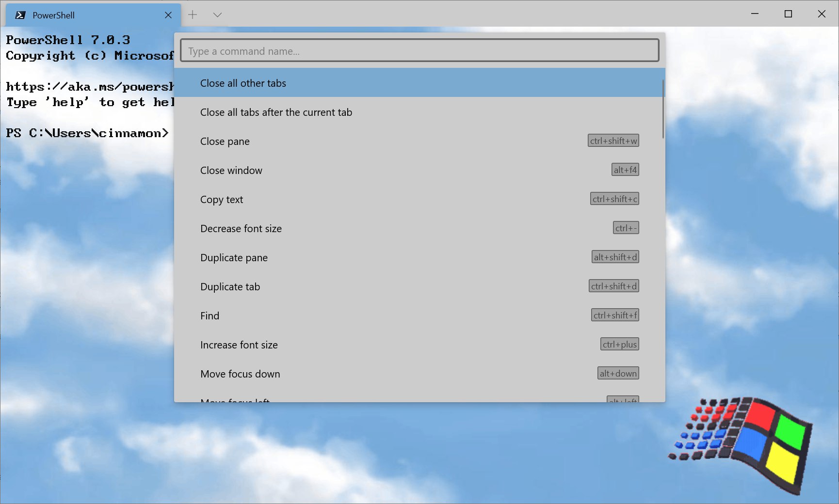This screenshot has height=504, width=839.
Task: Select the Close window command
Action: pos(419,170)
